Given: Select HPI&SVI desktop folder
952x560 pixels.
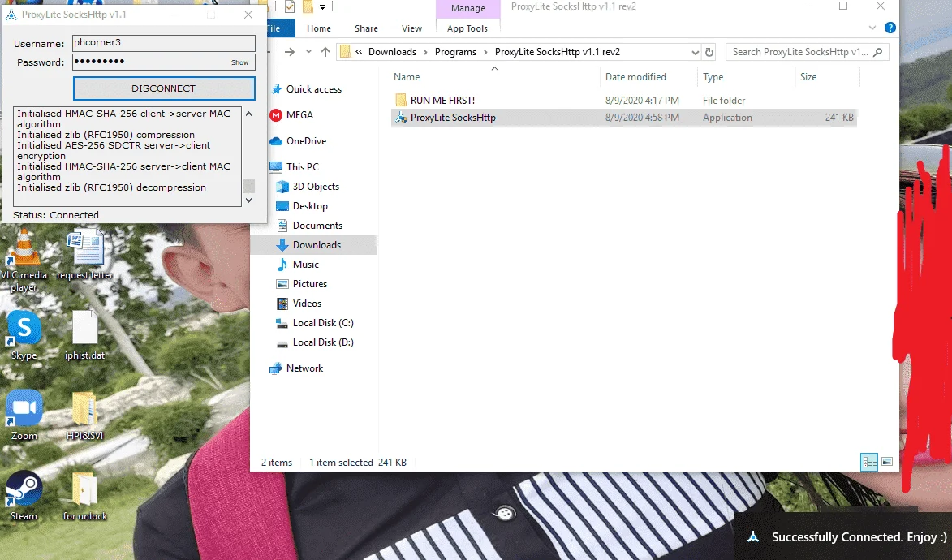Looking at the screenshot, I should pos(84,416).
